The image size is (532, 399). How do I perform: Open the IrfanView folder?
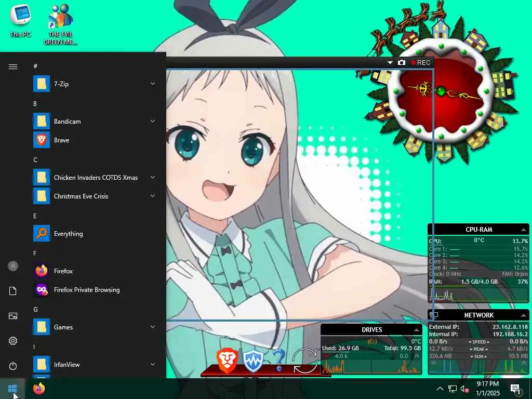[x=95, y=365]
